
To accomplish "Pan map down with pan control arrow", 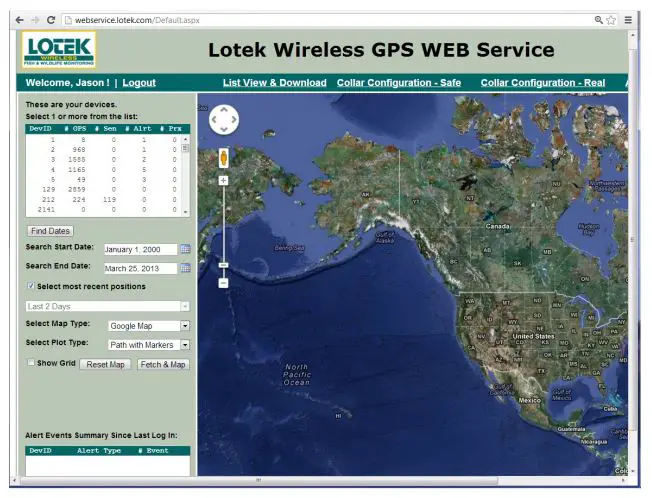I will (224, 129).
